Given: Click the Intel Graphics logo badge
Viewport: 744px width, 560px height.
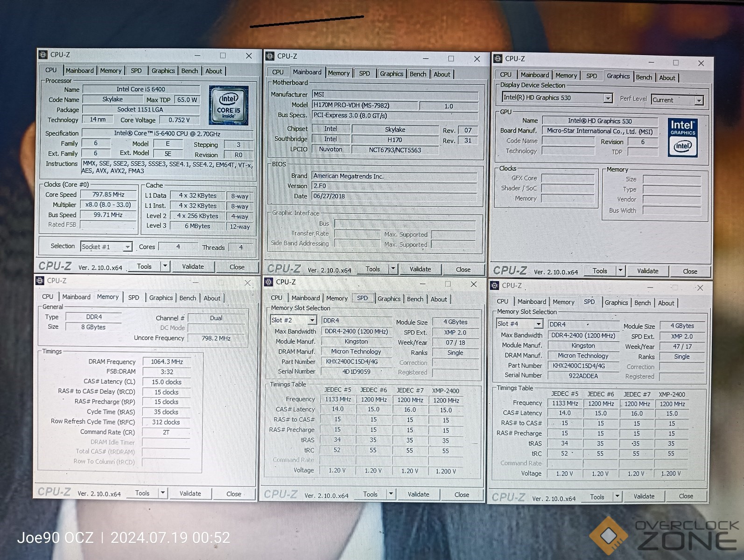Looking at the screenshot, I should click(x=682, y=138).
